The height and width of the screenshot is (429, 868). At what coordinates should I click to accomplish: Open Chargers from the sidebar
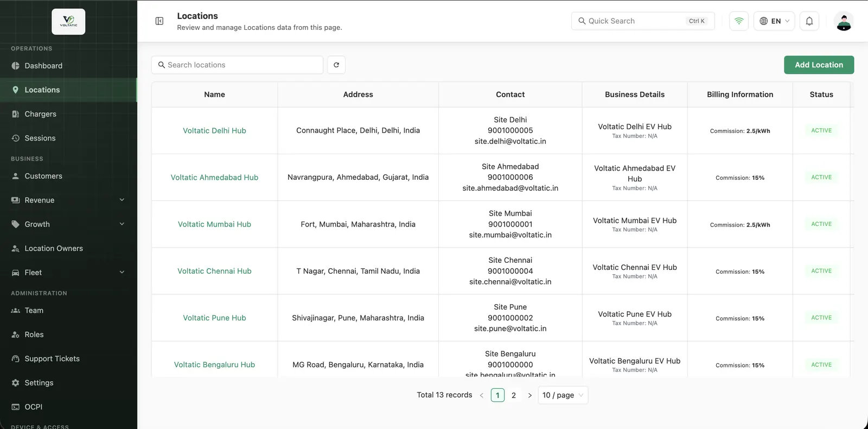point(68,114)
